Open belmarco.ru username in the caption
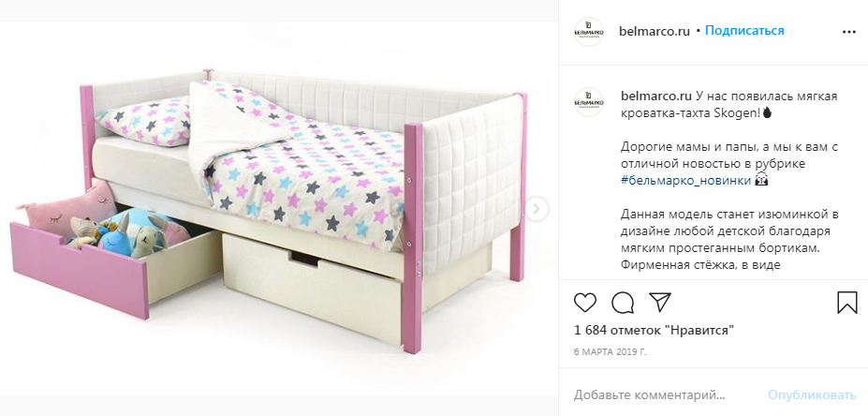868x416 pixels. tap(655, 97)
